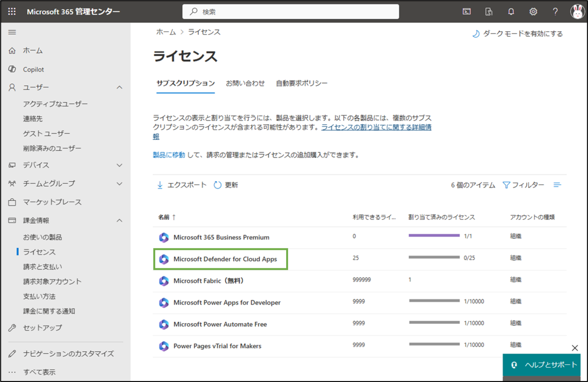The image size is (588, 382).
Task: Collapse the 課金情報 section chevron
Action: (x=120, y=220)
